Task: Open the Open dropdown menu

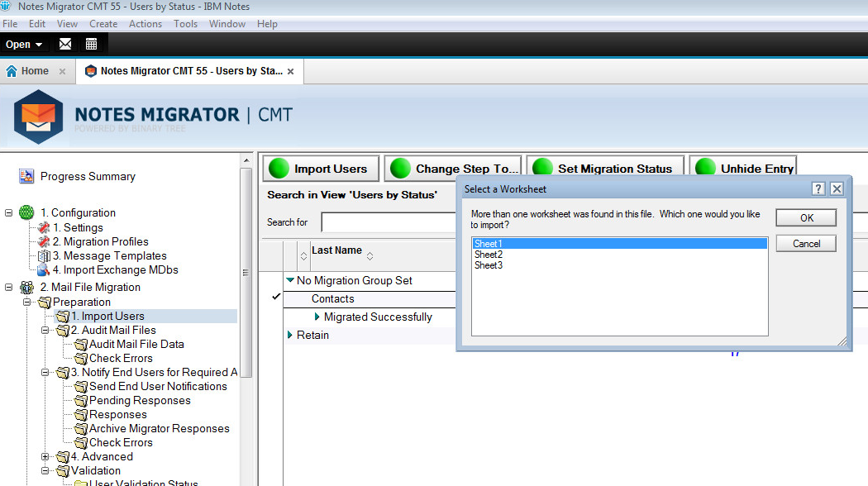Action: 24,45
